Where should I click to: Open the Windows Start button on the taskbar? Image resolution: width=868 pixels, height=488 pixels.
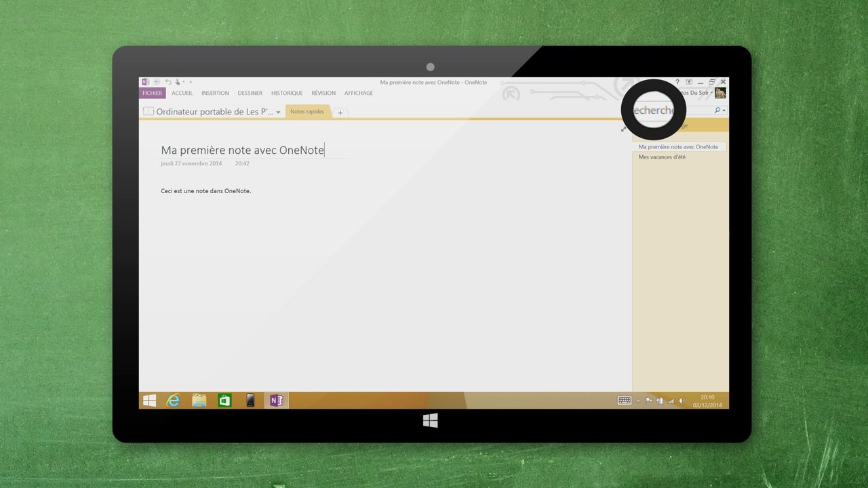(x=149, y=401)
